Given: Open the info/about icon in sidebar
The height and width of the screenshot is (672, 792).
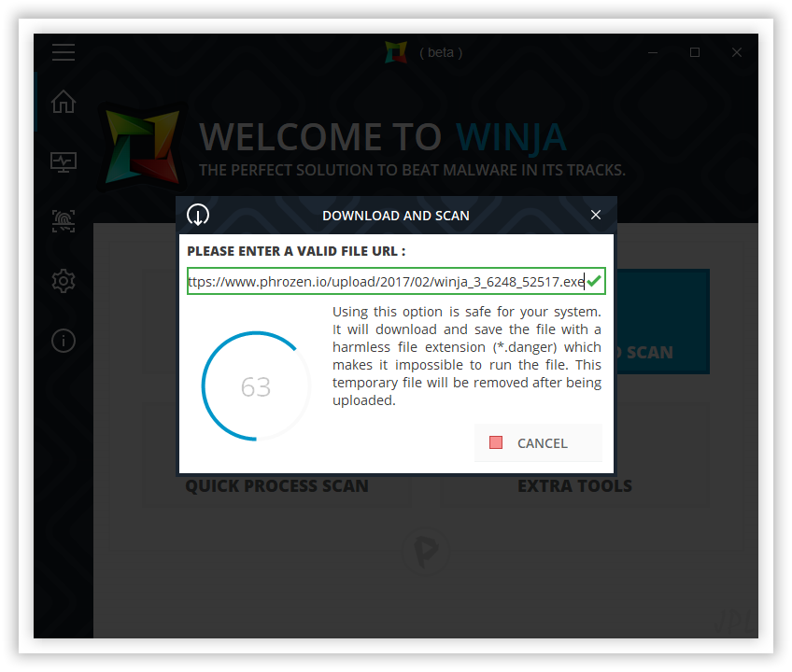Looking at the screenshot, I should point(64,341).
